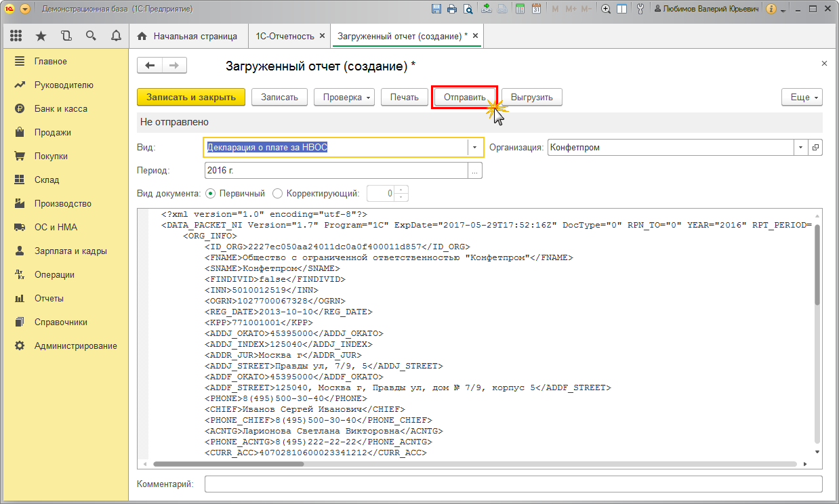
Task: Click the search magnifier icon in tools panel
Action: point(91,36)
